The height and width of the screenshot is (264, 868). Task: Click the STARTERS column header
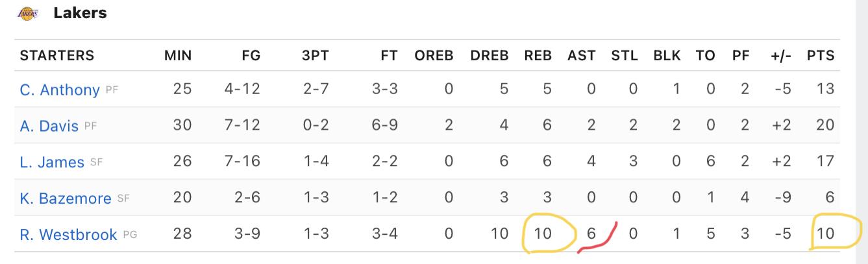pos(57,56)
